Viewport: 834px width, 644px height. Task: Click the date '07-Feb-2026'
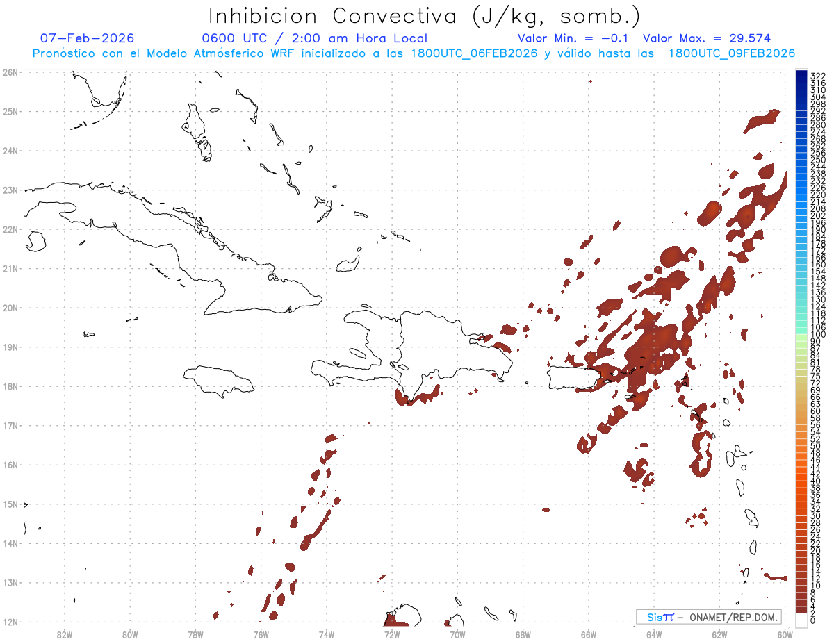point(87,38)
